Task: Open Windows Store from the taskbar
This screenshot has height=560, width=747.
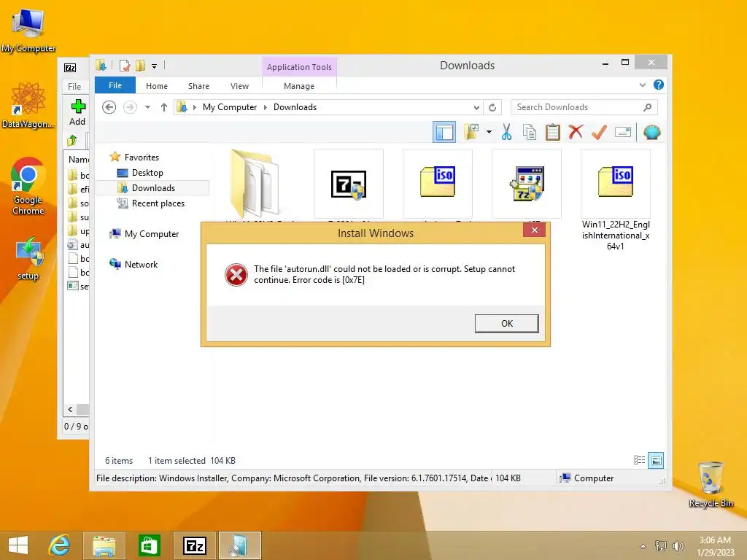Action: point(149,545)
